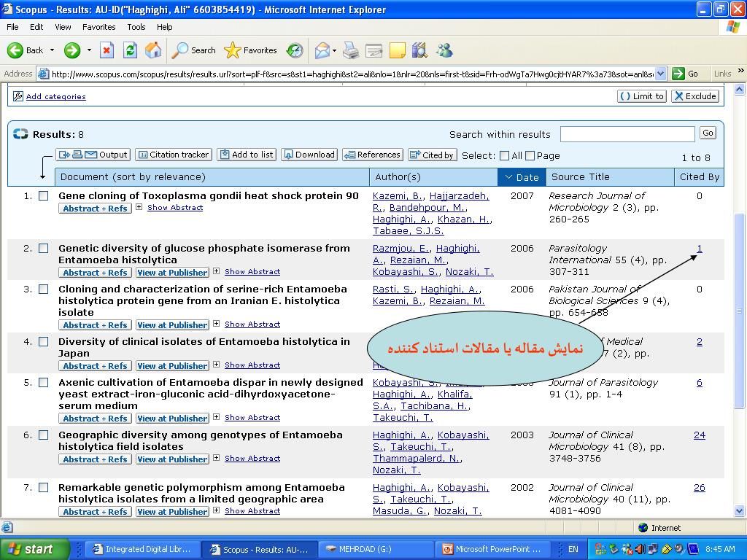Screen dimensions: 747x560
Task: Click the Print icon in toolbar
Action: tap(351, 50)
